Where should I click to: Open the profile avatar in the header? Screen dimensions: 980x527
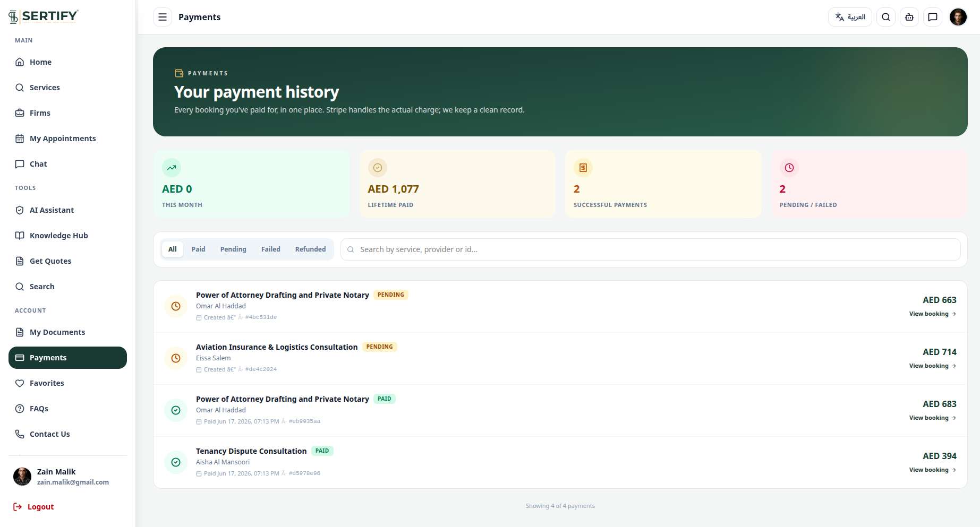point(958,17)
